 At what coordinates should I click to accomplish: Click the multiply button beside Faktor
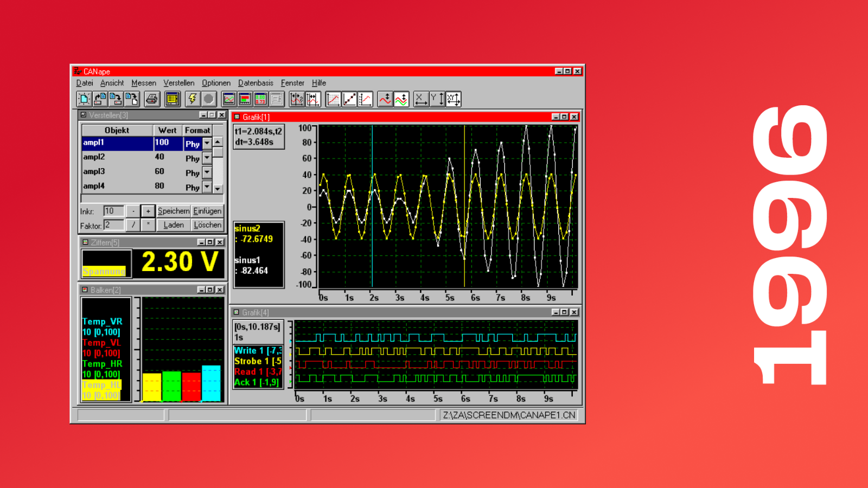point(148,225)
